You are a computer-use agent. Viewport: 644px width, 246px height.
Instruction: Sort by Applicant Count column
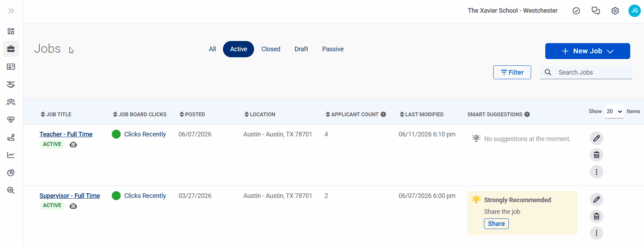pos(352,115)
